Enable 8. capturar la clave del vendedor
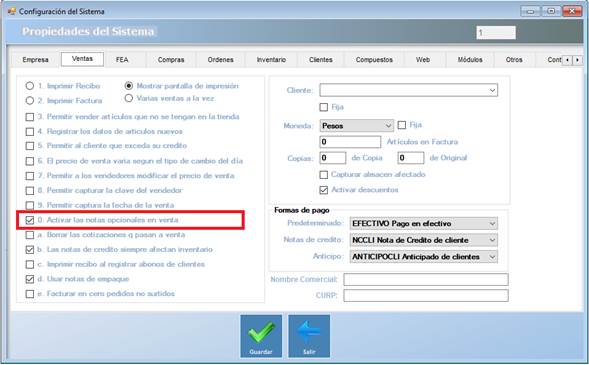This screenshot has height=365, width=589. tap(30, 191)
